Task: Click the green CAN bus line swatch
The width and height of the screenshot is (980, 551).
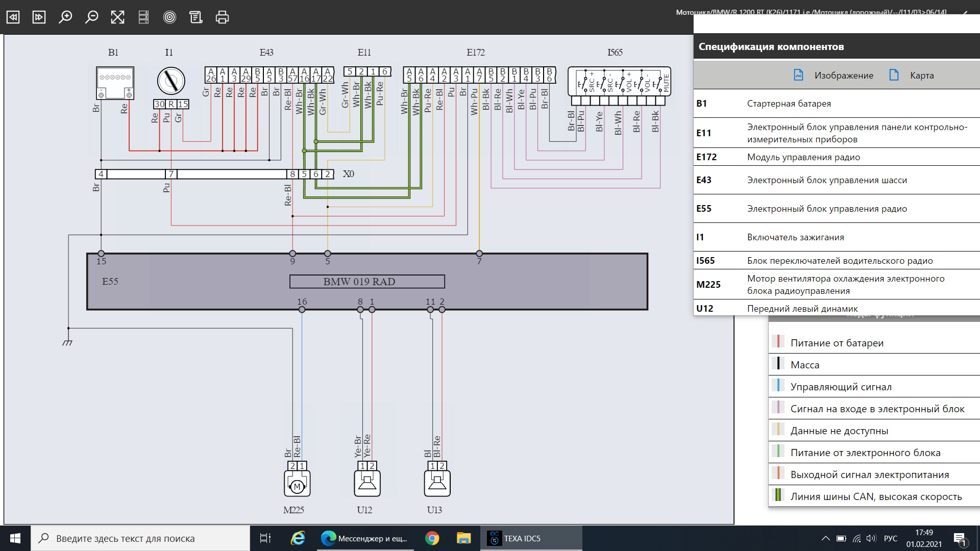Action: [778, 495]
